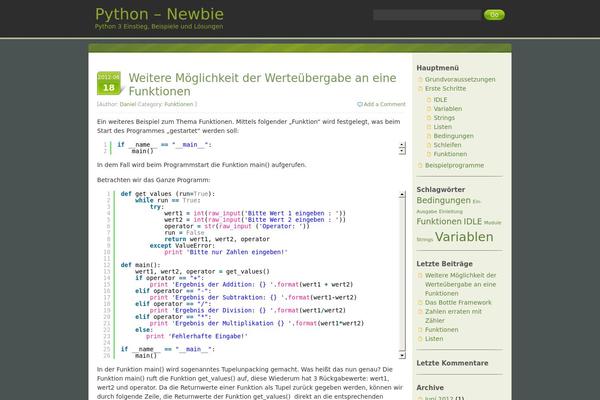Open the Python – Newbie site title
The image size is (600, 400).
tap(159, 14)
